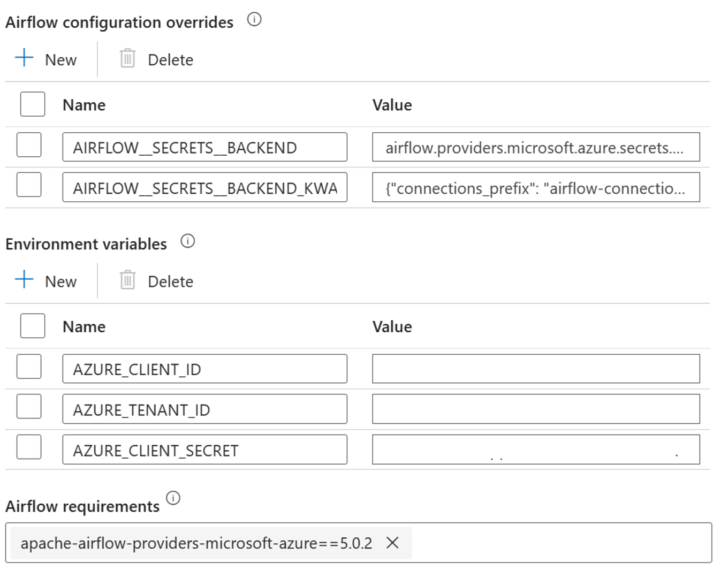Click info icon beside Airflow requirements
This screenshot has height=578, width=728.
(173, 498)
